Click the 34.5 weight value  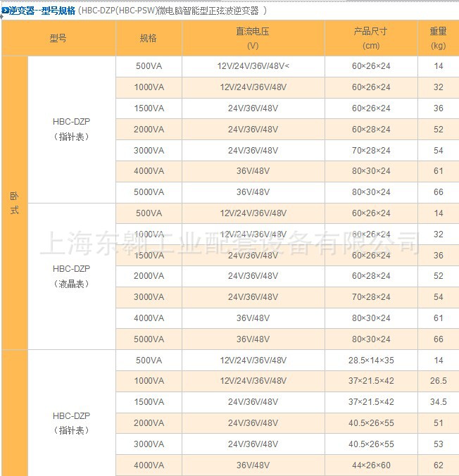(x=438, y=402)
